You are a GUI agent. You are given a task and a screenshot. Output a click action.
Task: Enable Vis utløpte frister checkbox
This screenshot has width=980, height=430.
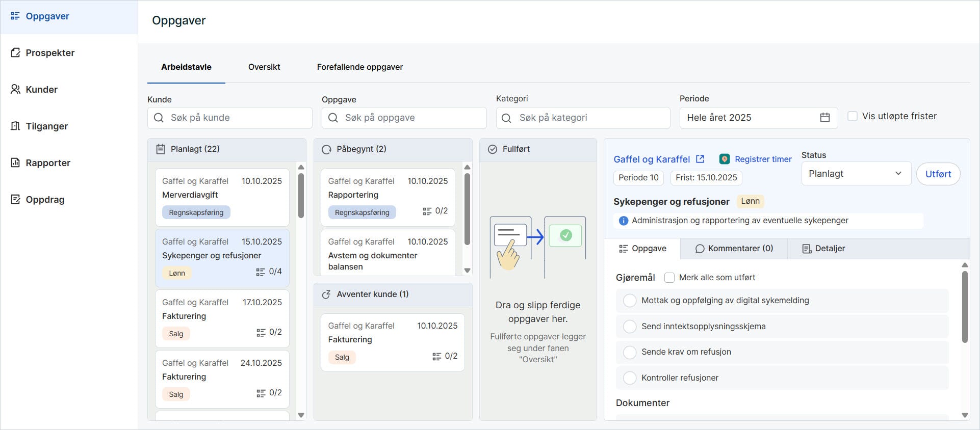(852, 116)
